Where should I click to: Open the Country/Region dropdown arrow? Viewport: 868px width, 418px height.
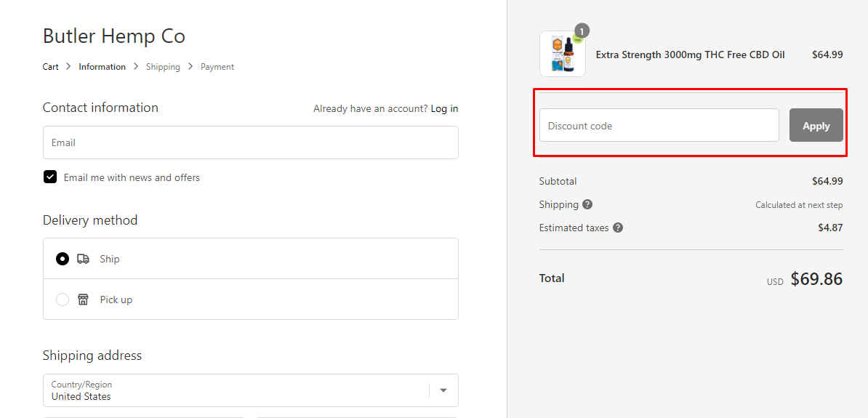[443, 390]
